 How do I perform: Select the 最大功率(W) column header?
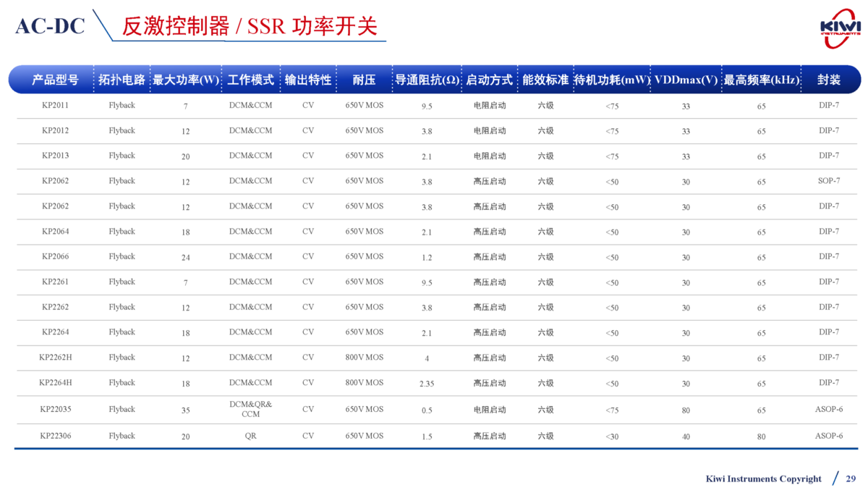[186, 80]
